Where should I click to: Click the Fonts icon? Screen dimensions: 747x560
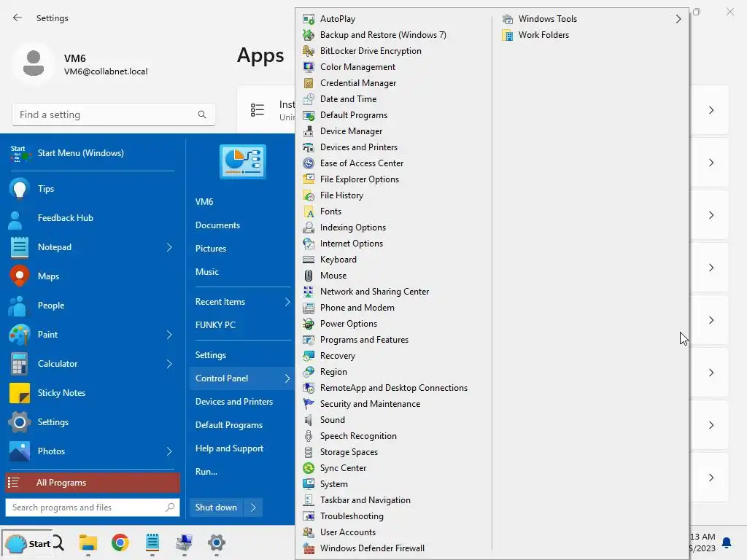pyautogui.click(x=309, y=211)
